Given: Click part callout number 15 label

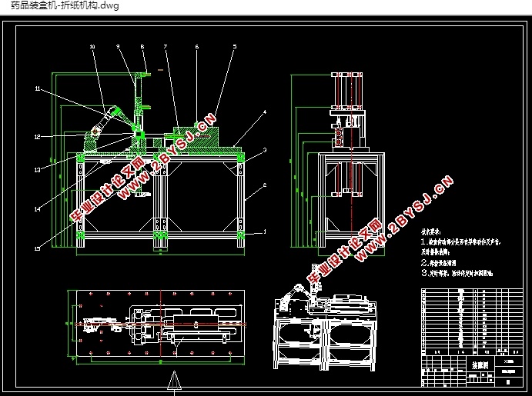Looking at the screenshot, I should click(x=37, y=249).
